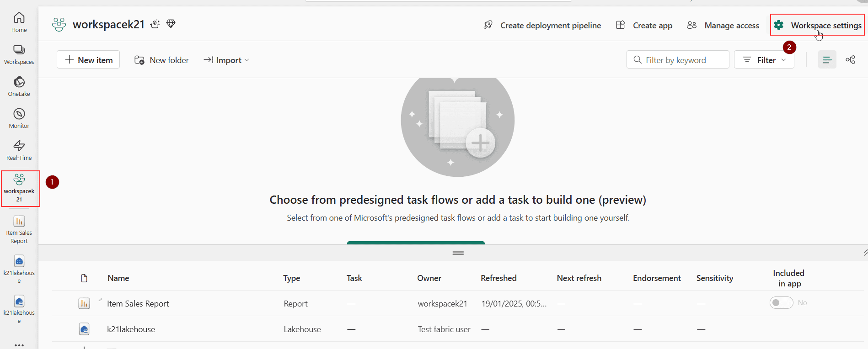Click Create deployment pipeline
This screenshot has height=349, width=868.
pos(542,26)
